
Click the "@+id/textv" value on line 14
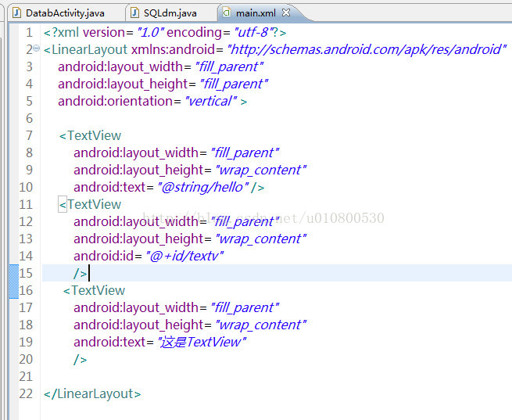point(184,256)
